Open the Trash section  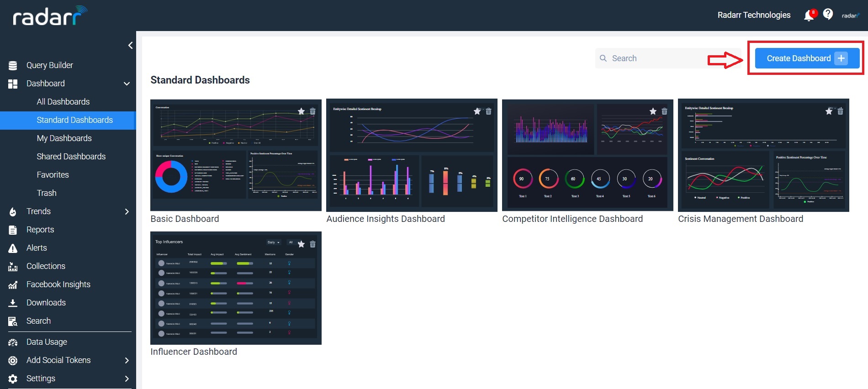coord(47,193)
